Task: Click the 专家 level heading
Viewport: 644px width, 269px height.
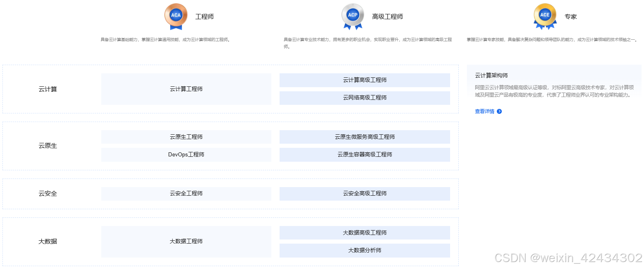Action: [x=571, y=17]
